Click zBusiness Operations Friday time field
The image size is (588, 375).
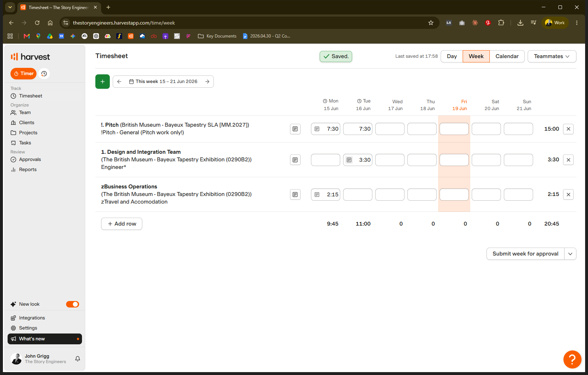(454, 195)
